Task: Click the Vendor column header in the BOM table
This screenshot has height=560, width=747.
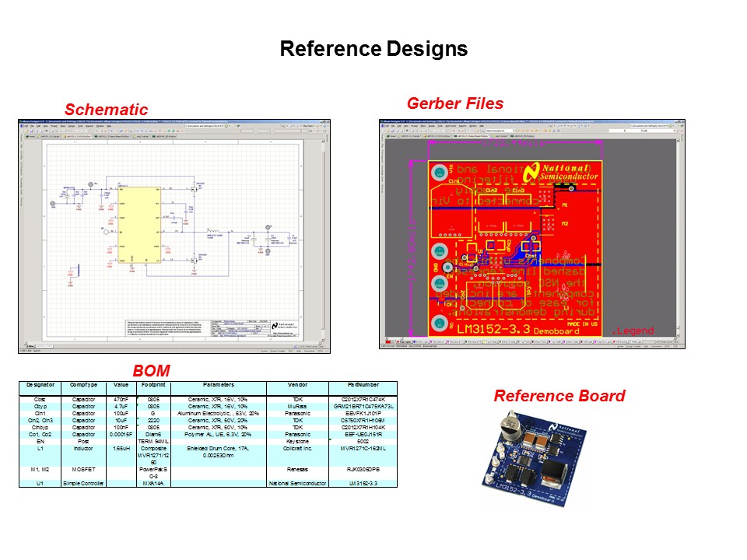Action: pos(296,385)
